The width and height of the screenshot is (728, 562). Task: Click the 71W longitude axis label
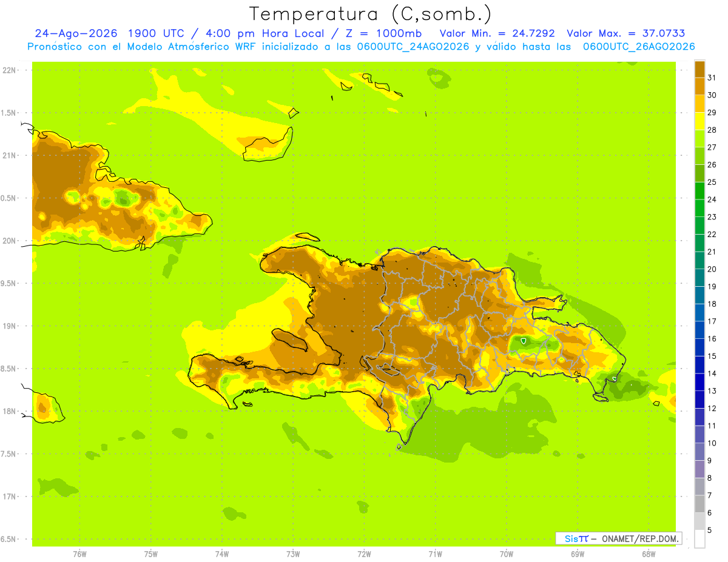click(x=435, y=554)
